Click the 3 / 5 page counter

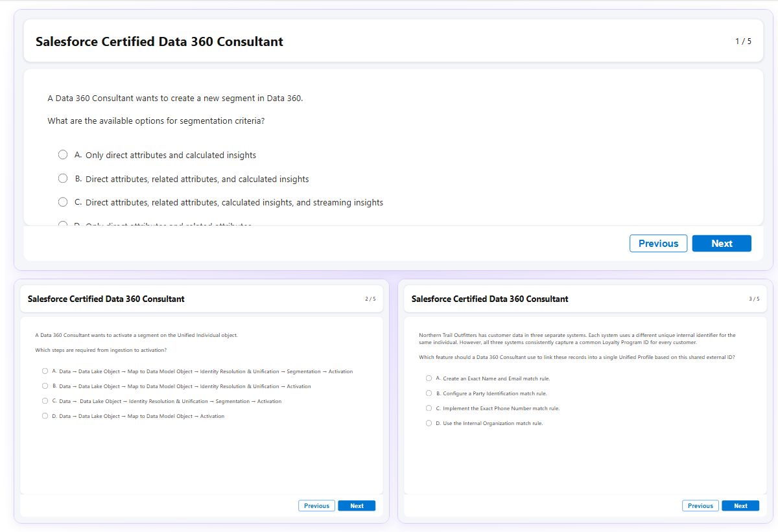pyautogui.click(x=754, y=299)
